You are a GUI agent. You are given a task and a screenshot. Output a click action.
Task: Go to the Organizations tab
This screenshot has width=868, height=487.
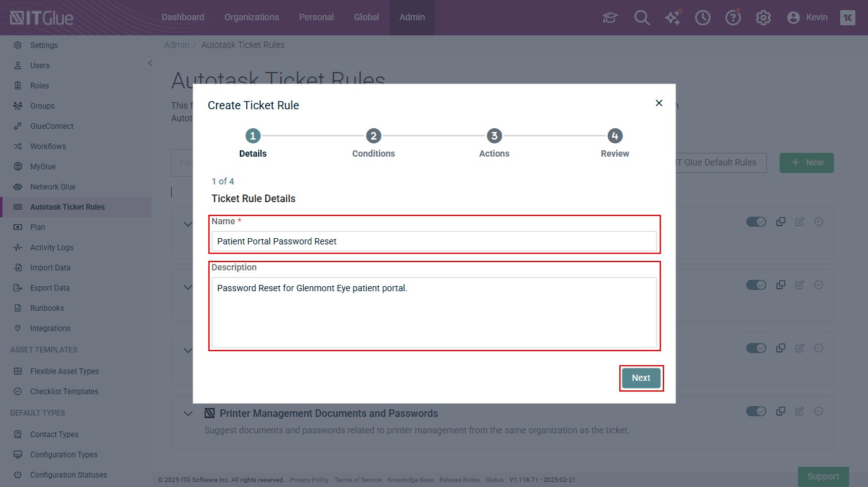(252, 17)
